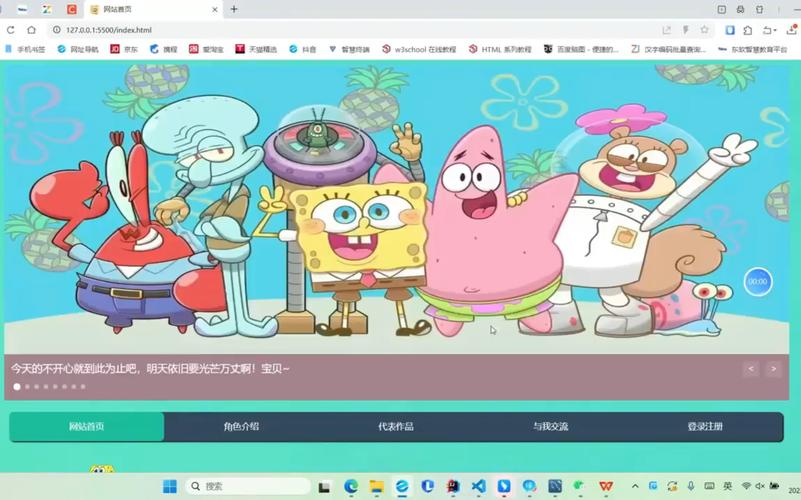Open Visual Studio Code from taskbar
Viewport: 801px width, 500px height.
coord(479,486)
